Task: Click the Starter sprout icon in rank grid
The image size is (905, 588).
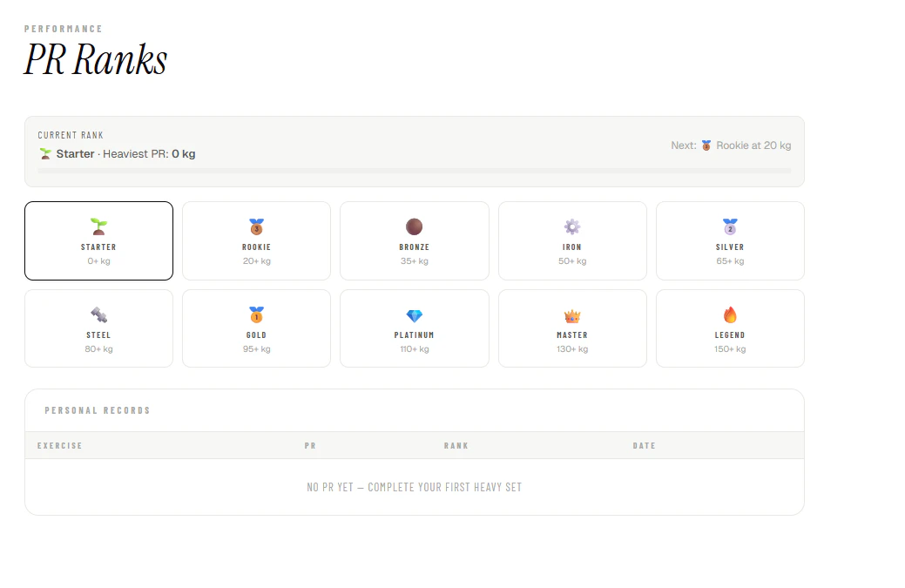Action: click(x=98, y=226)
